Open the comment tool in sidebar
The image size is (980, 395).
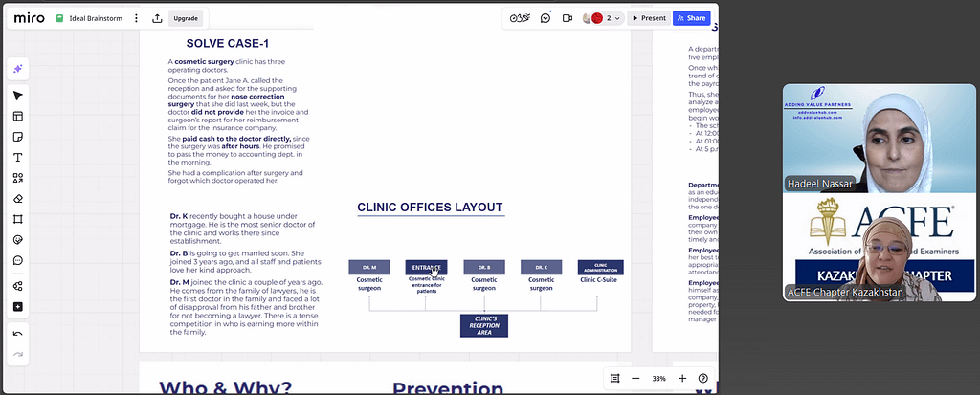[x=18, y=260]
